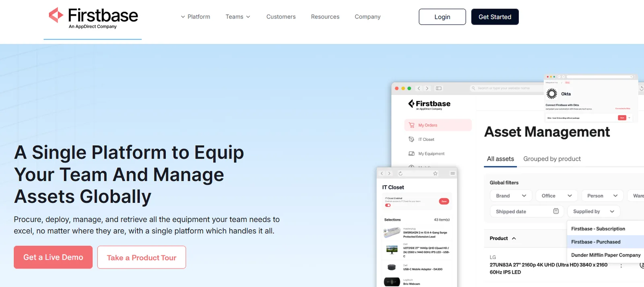Viewport: 644px width, 287px height.
Task: Start Take a Product Tour
Action: tap(142, 257)
